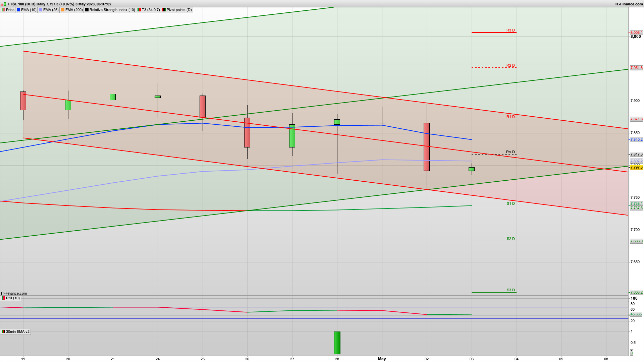Click the R3 D pivot level label
Viewport: 644px width, 362px height.
[x=511, y=30]
